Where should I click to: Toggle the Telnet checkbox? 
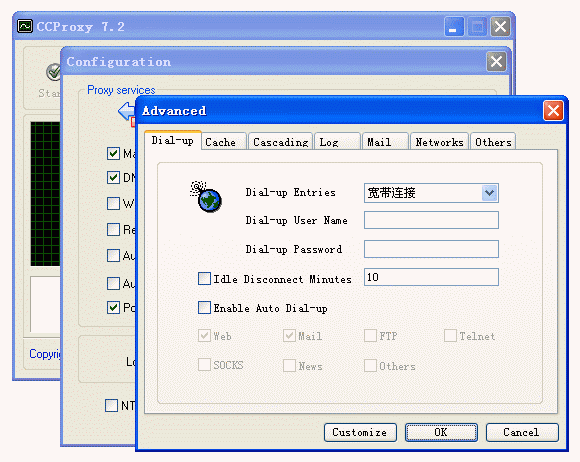pyautogui.click(x=450, y=336)
